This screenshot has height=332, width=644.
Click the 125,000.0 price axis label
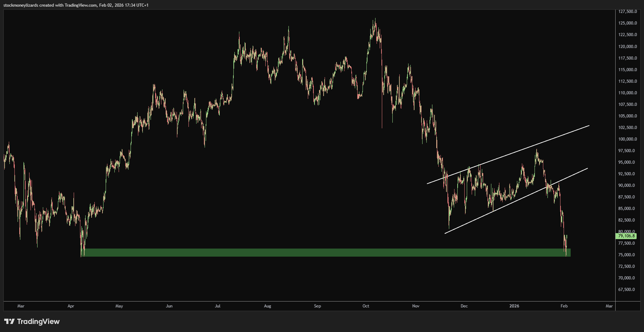pyautogui.click(x=628, y=23)
